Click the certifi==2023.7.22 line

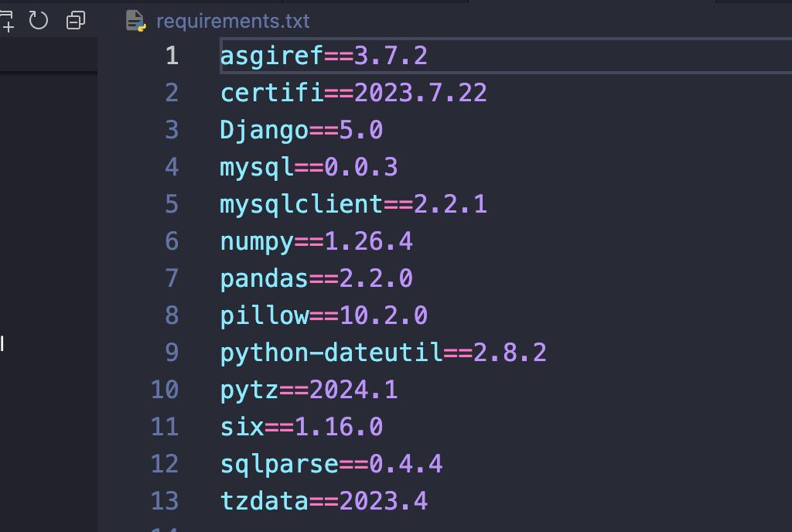(353, 93)
